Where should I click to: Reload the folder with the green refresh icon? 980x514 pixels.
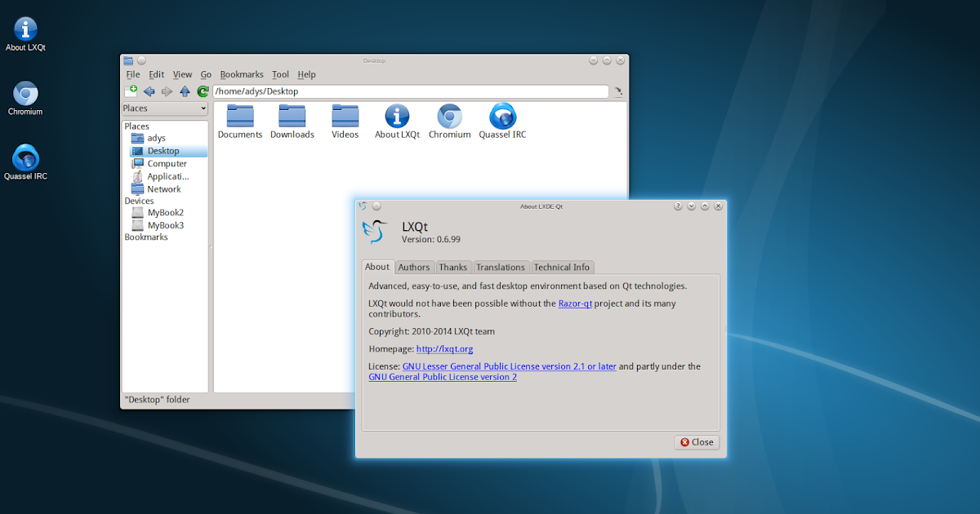(x=203, y=91)
